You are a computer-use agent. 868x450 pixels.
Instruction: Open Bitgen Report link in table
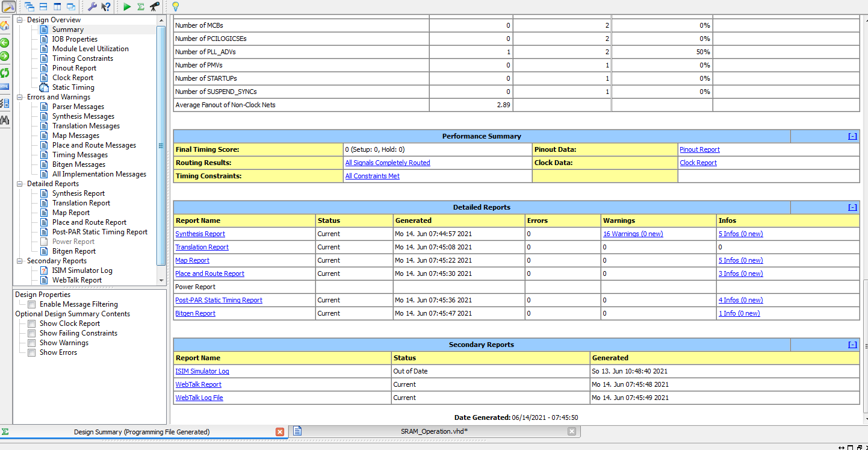(x=195, y=313)
